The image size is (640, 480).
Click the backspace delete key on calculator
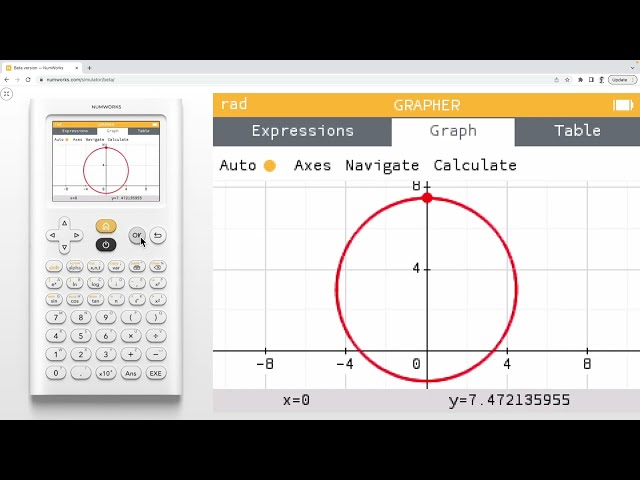click(x=158, y=267)
